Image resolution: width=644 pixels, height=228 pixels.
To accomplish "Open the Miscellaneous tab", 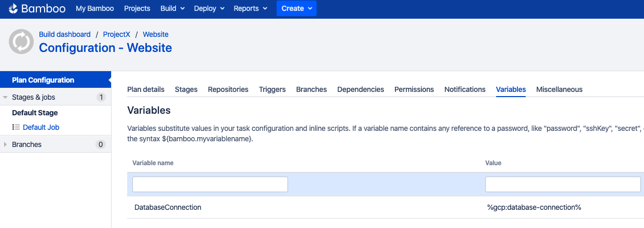I will click(x=559, y=89).
